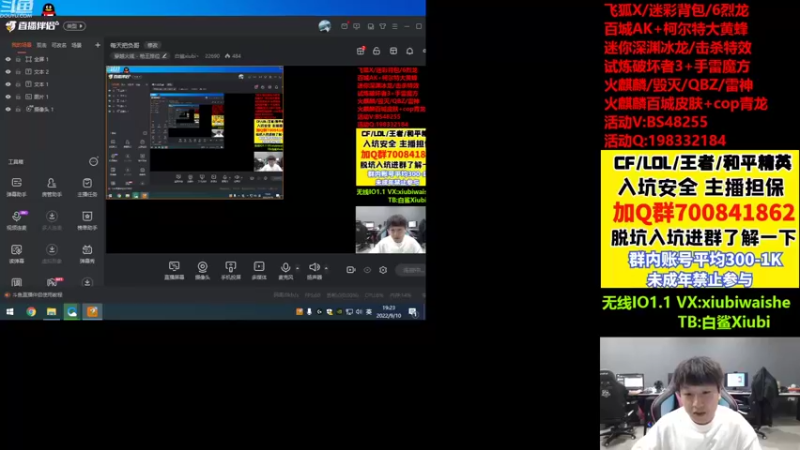Image resolution: width=800 pixels, height=450 pixels.
Task: Click the bell notification icon above preview
Action: pos(410,51)
